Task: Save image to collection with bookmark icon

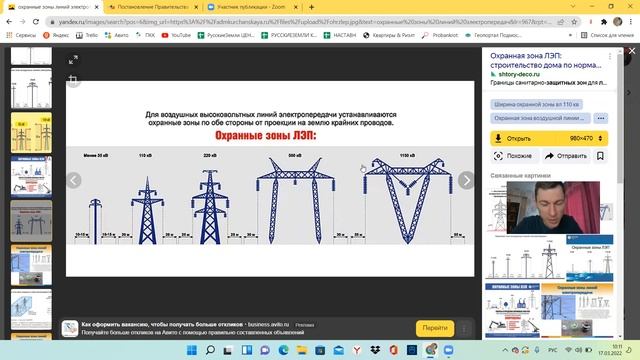Action: tap(600, 156)
